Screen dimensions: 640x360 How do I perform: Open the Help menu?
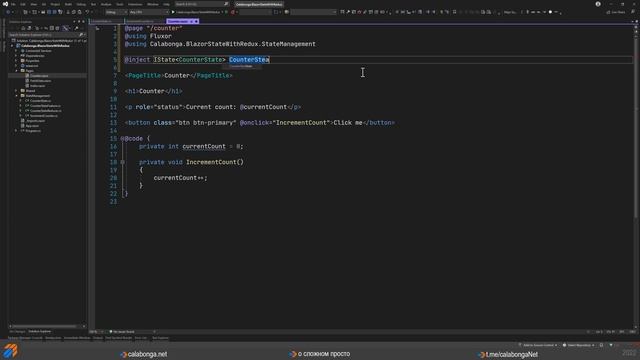coord(166,4)
